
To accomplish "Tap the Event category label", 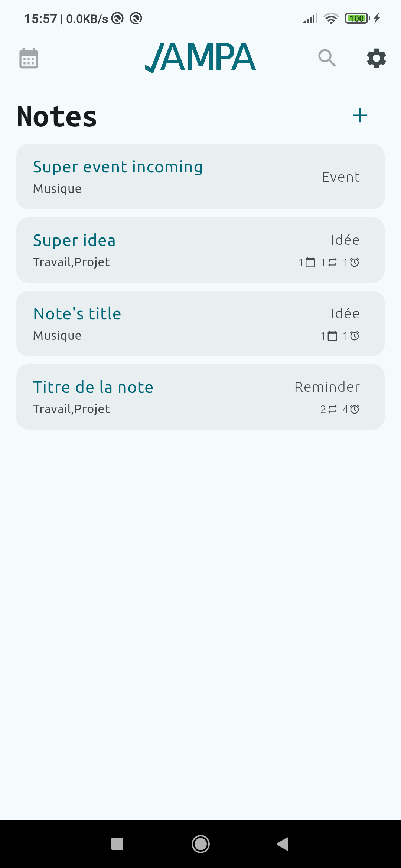I will 341,177.
